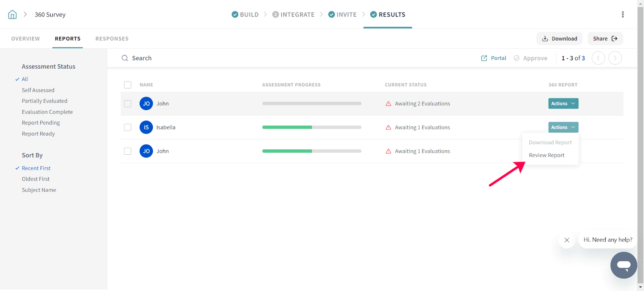Dismiss the 'Need any help?' message

click(x=567, y=240)
